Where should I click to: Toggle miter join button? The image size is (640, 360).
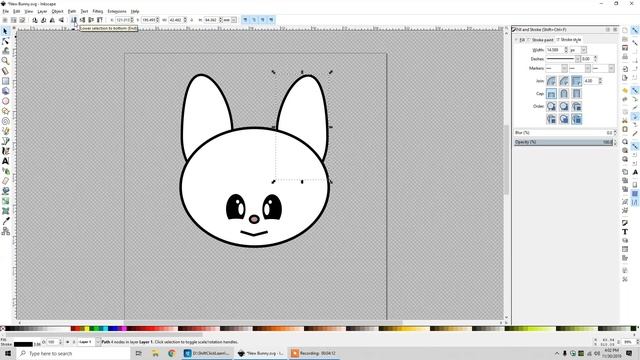(576, 81)
